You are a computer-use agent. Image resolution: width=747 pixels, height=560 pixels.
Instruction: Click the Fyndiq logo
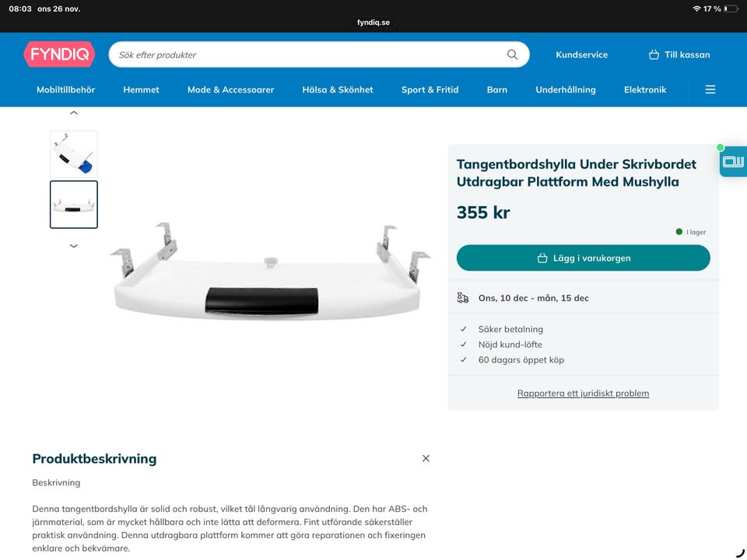pyautogui.click(x=59, y=54)
